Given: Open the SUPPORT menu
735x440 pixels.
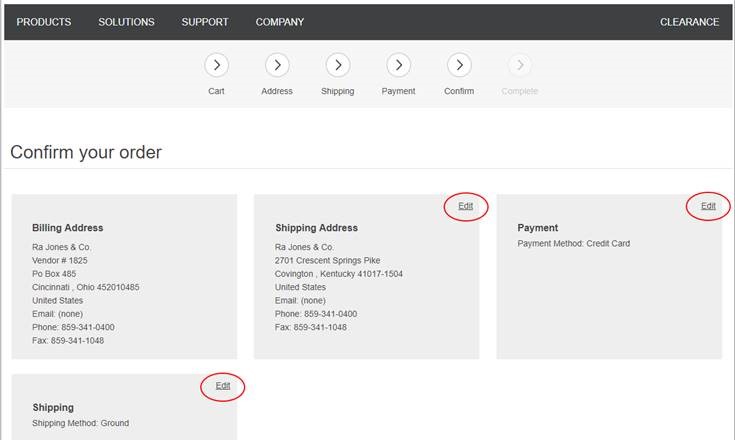Looking at the screenshot, I should pyautogui.click(x=205, y=22).
